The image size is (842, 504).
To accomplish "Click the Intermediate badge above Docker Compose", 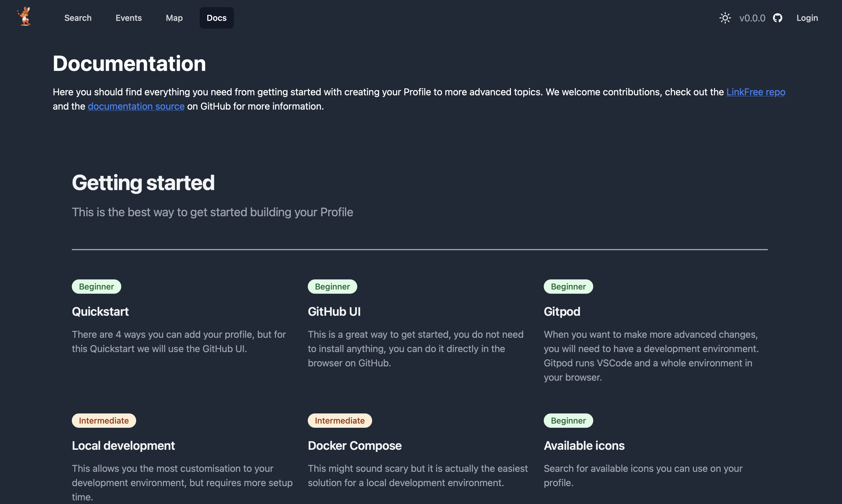I will click(x=340, y=421).
